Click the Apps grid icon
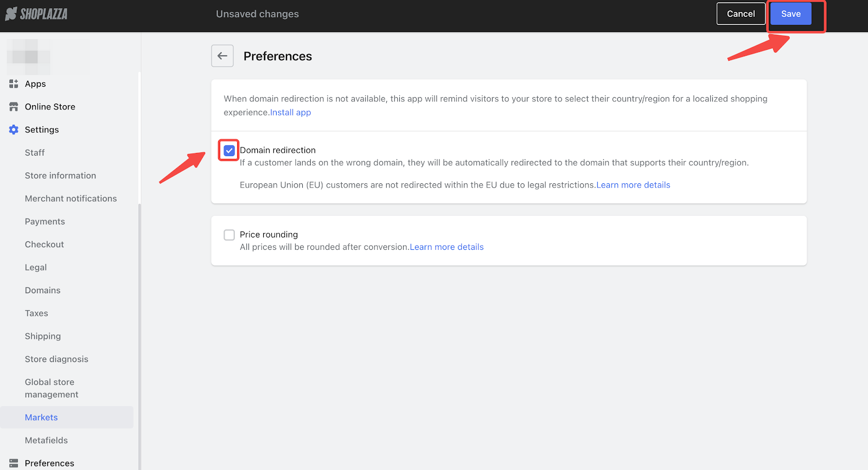Screen dimensions: 868x470 pyautogui.click(x=14, y=83)
